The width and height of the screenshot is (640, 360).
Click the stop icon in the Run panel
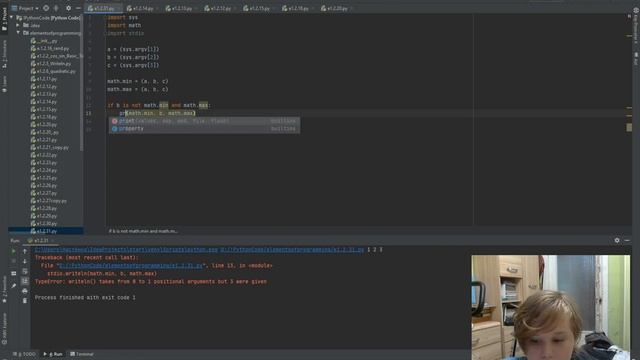click(x=13, y=261)
